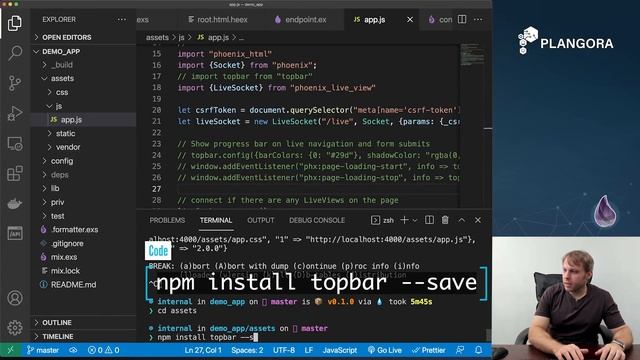Collapse the assets folder

pos(84,78)
